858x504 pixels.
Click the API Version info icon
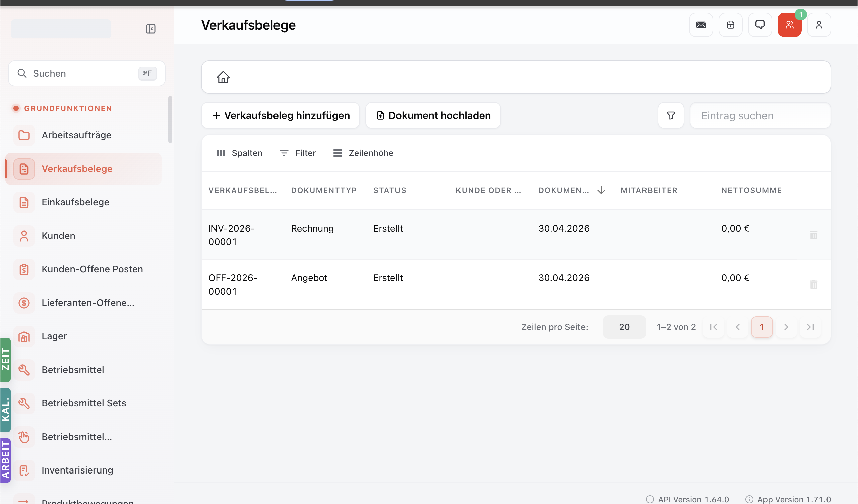tap(650, 499)
